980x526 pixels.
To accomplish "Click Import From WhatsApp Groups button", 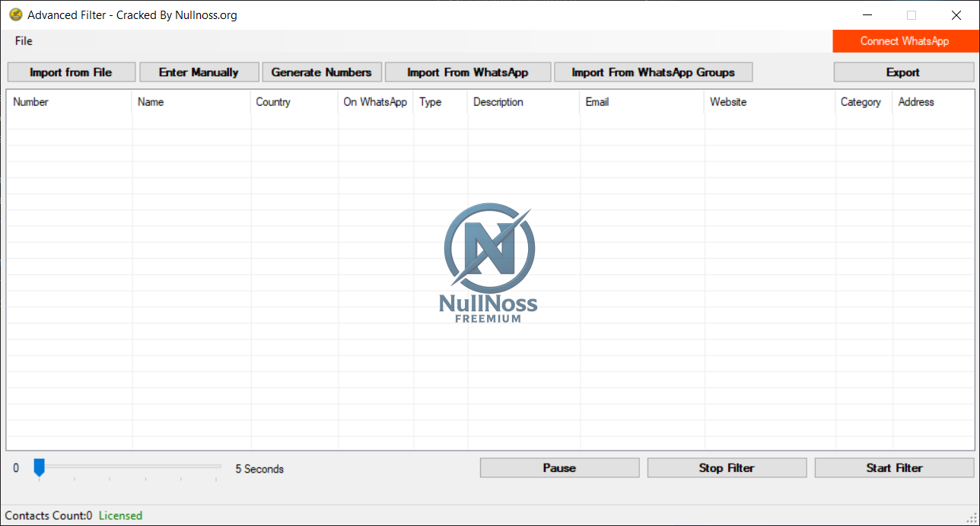I will pyautogui.click(x=654, y=72).
